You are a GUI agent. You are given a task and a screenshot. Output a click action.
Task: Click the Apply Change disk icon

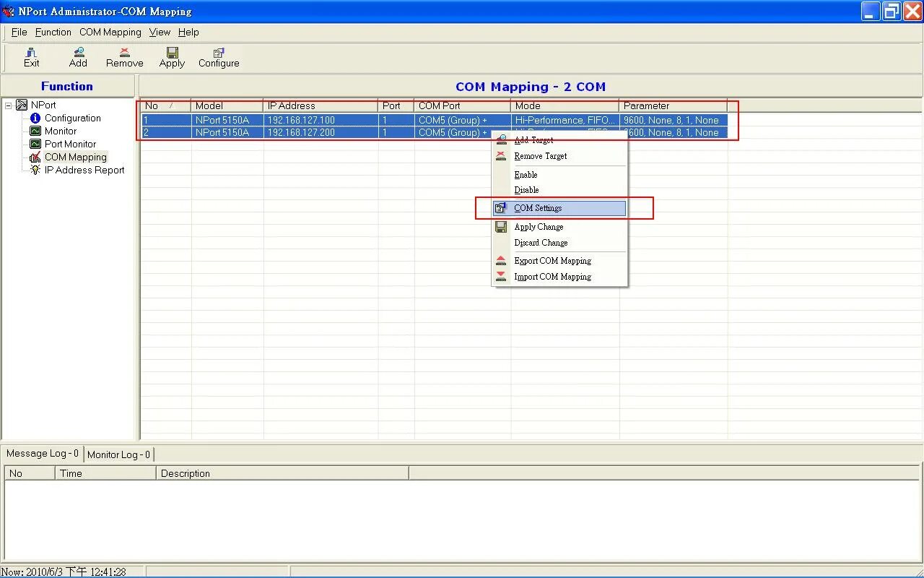[x=501, y=227]
